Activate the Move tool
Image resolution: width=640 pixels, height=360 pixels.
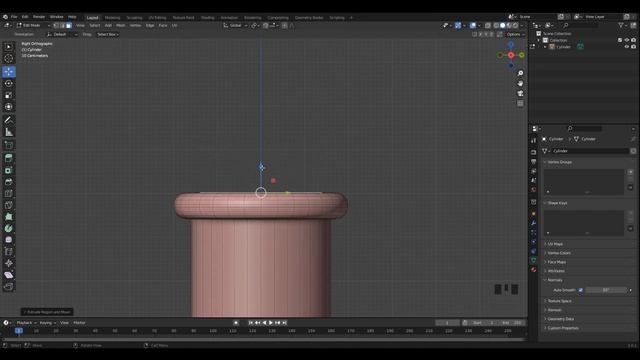(9, 72)
